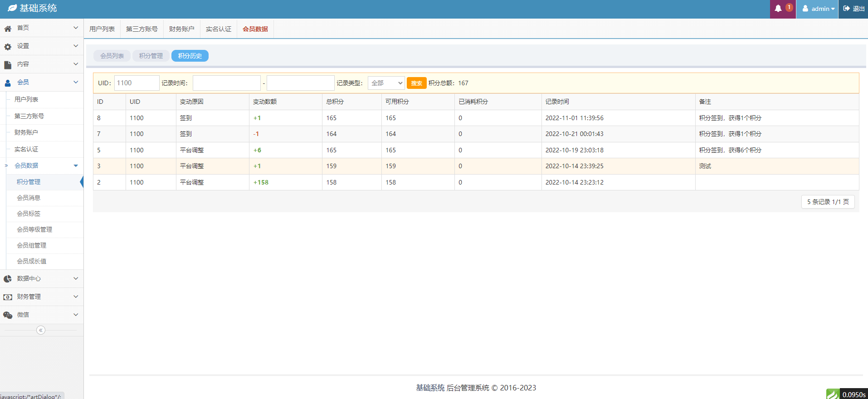Select the 会员列表 sub-tab
Screen dimensions: 868x399
tap(112, 56)
